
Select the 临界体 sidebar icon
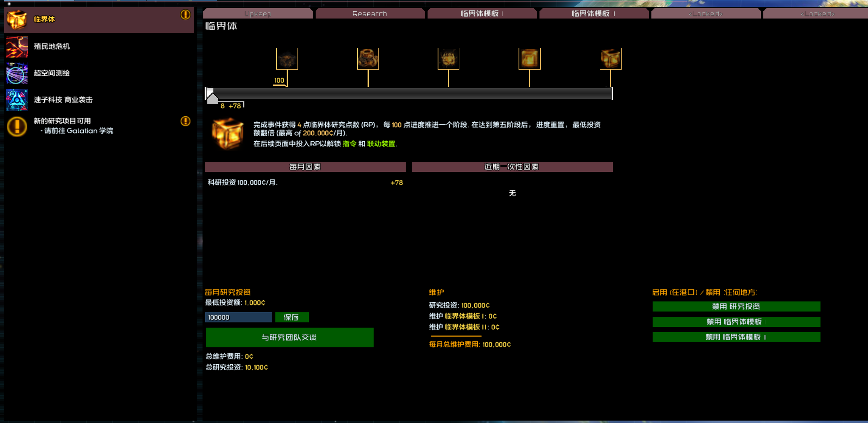(x=17, y=19)
